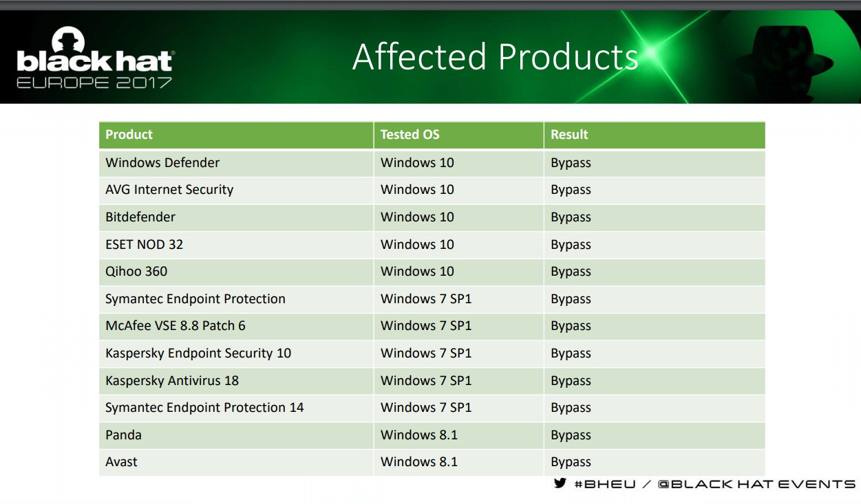Select the AVG Internet Security row

click(x=432, y=190)
